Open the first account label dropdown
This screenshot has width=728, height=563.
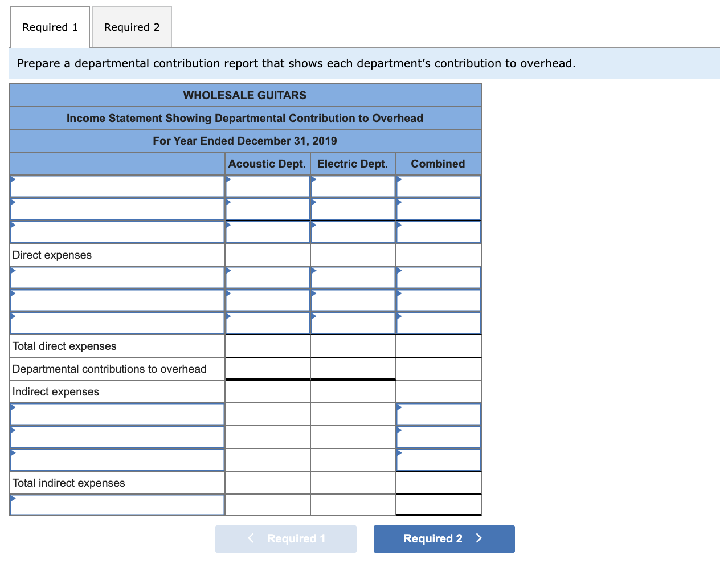[x=117, y=186]
